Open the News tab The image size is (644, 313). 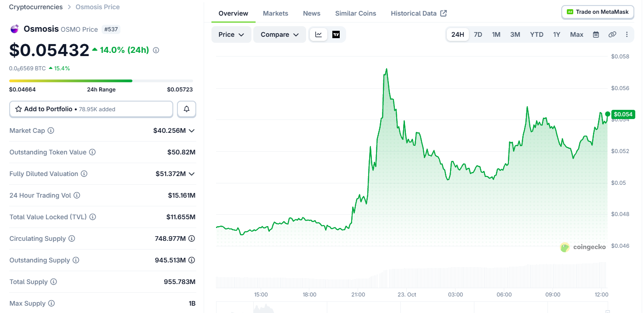tap(312, 13)
